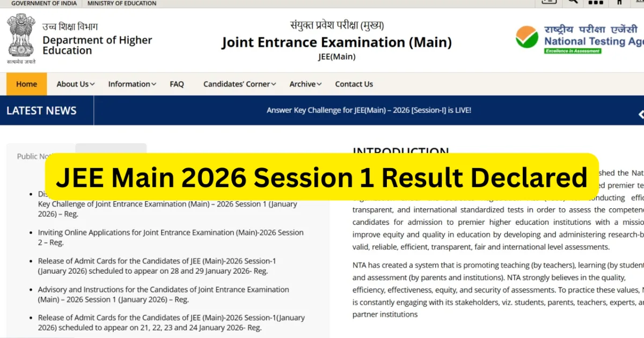Open the three-dot options menu icon
644x338 pixels.
pos(596,2)
